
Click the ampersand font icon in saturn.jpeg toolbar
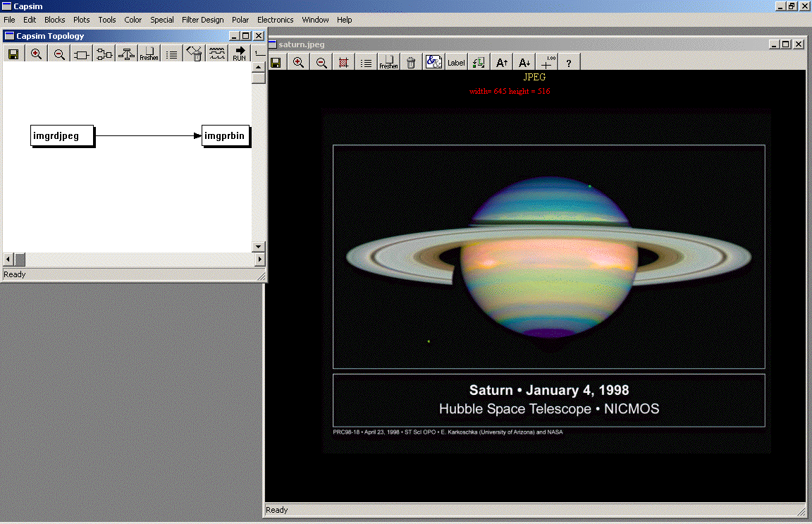coord(433,63)
